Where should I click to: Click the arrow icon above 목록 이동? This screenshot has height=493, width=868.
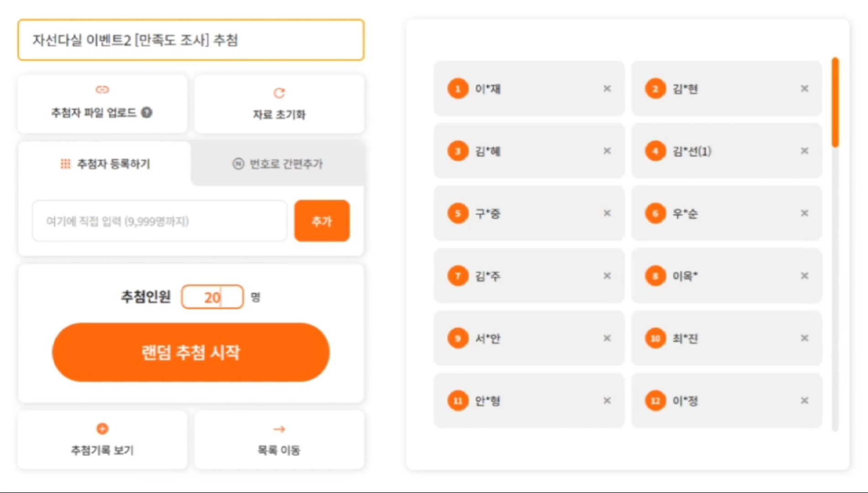coord(279,429)
